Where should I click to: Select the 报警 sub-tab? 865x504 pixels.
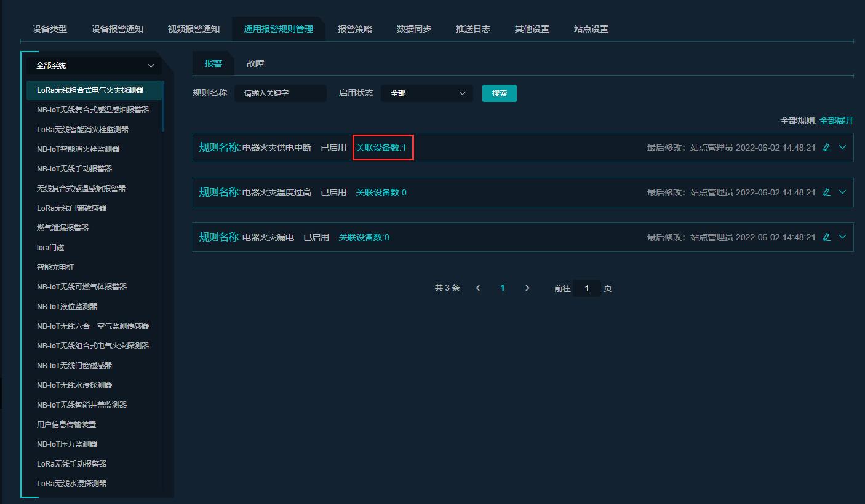click(213, 63)
